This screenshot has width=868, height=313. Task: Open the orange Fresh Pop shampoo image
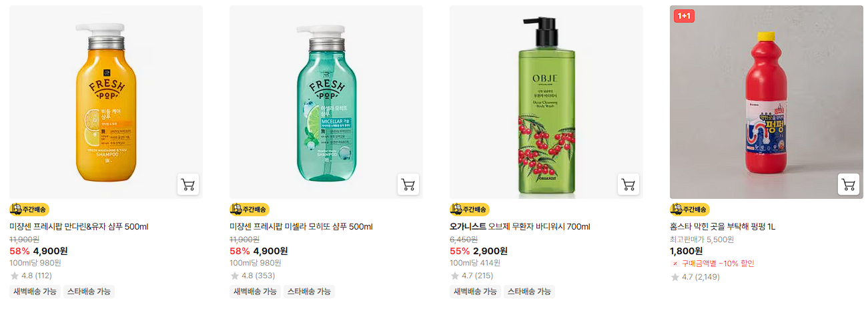[106, 102]
